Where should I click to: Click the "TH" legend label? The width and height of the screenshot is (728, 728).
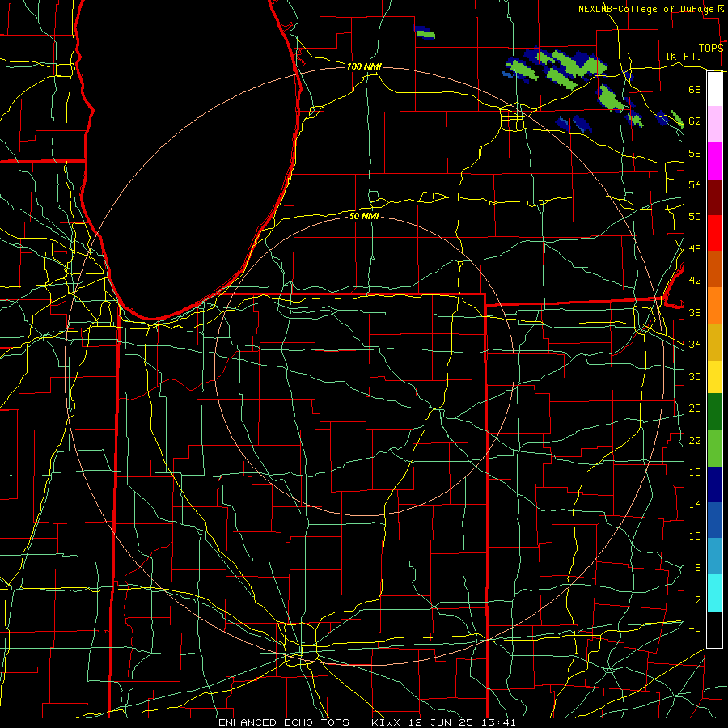tap(695, 632)
